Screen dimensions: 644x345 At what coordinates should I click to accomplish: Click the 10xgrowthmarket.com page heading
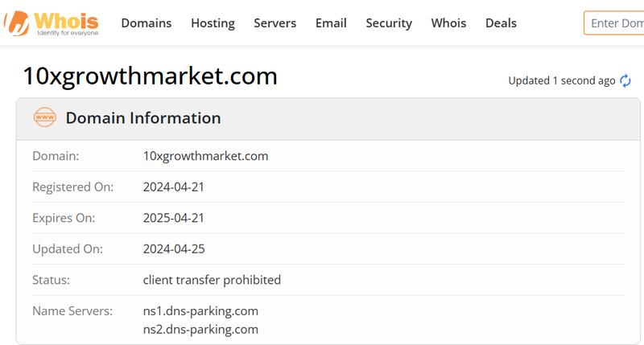coord(151,76)
